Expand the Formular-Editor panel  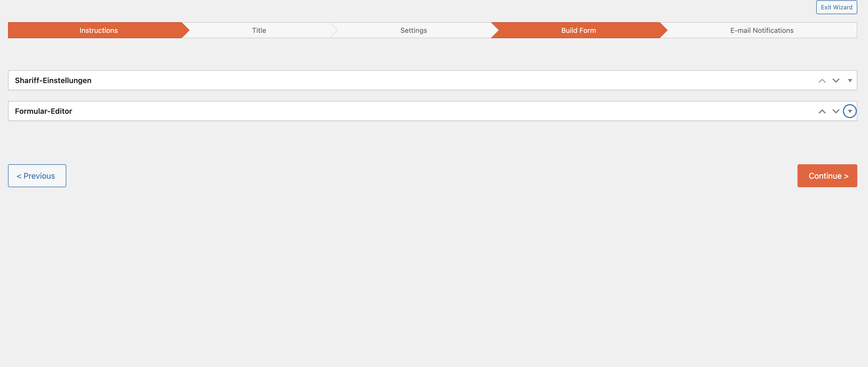tap(850, 111)
